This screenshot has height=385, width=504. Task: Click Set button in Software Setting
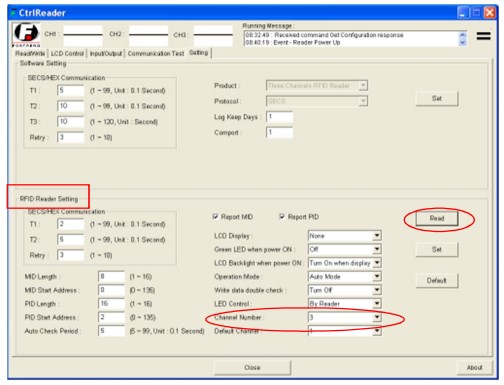coord(437,99)
